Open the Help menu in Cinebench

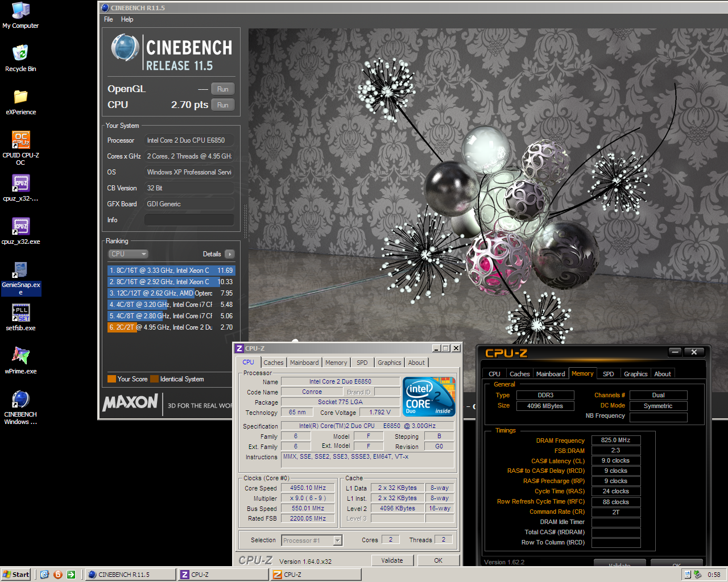point(127,19)
